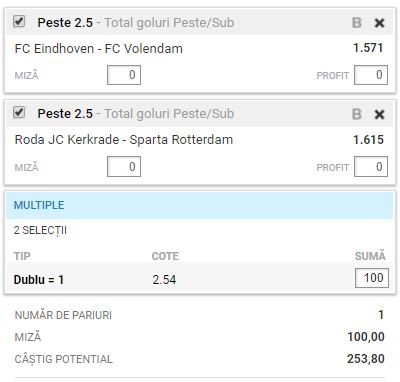Click the 2.54 combined odds value
Screen dimensions: 400x382
pos(164,279)
